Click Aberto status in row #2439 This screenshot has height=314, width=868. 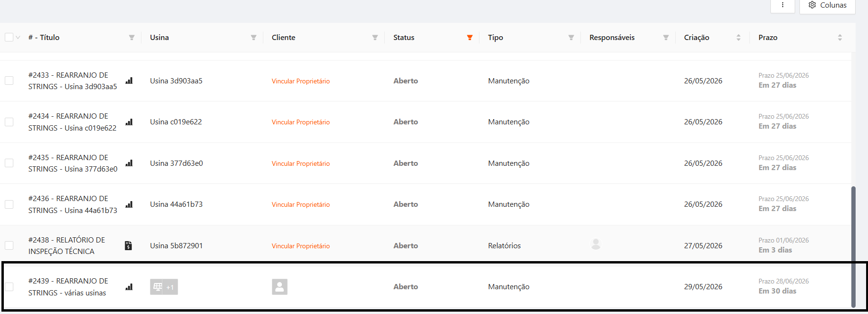(x=406, y=287)
